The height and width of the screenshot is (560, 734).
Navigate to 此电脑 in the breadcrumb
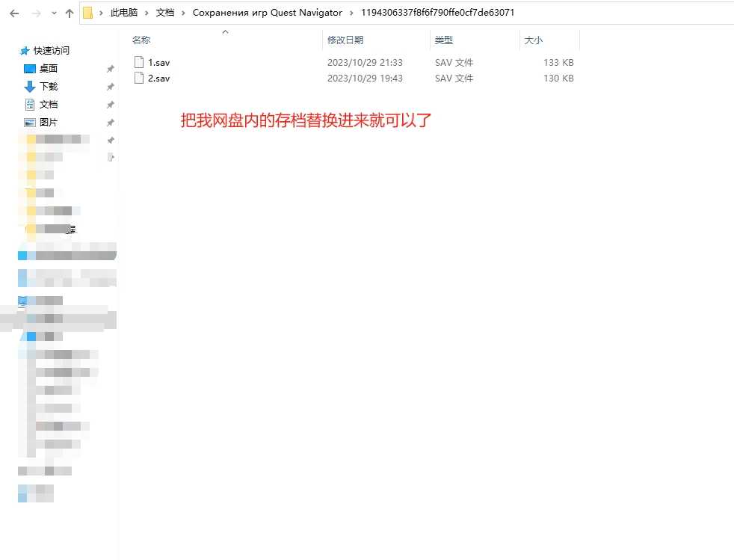click(x=124, y=13)
